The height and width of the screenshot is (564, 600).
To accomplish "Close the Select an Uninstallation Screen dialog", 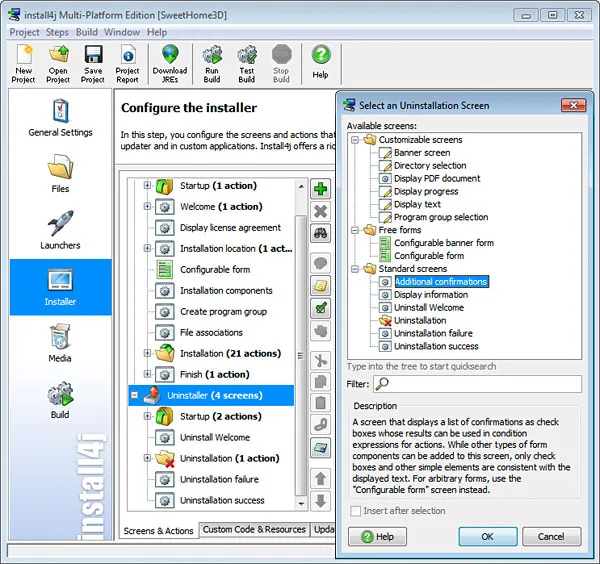I will (x=573, y=105).
